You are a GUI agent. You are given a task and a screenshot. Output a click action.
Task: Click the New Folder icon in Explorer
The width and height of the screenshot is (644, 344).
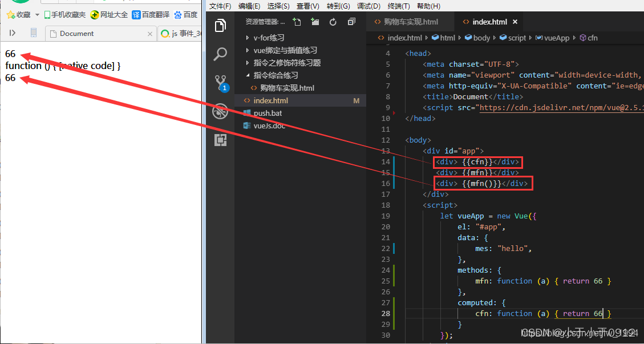click(x=315, y=21)
